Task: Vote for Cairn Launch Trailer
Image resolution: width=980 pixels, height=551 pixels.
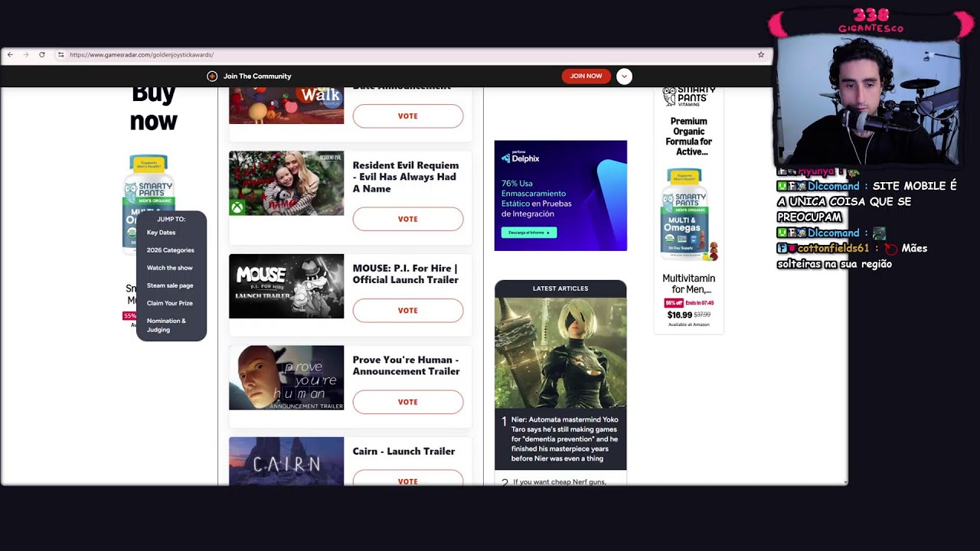Action: pos(408,479)
